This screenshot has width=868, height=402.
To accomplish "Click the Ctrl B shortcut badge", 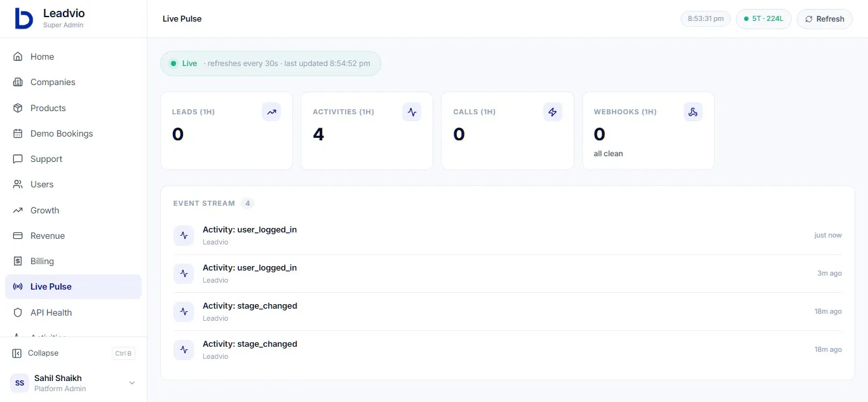I will (x=123, y=354).
